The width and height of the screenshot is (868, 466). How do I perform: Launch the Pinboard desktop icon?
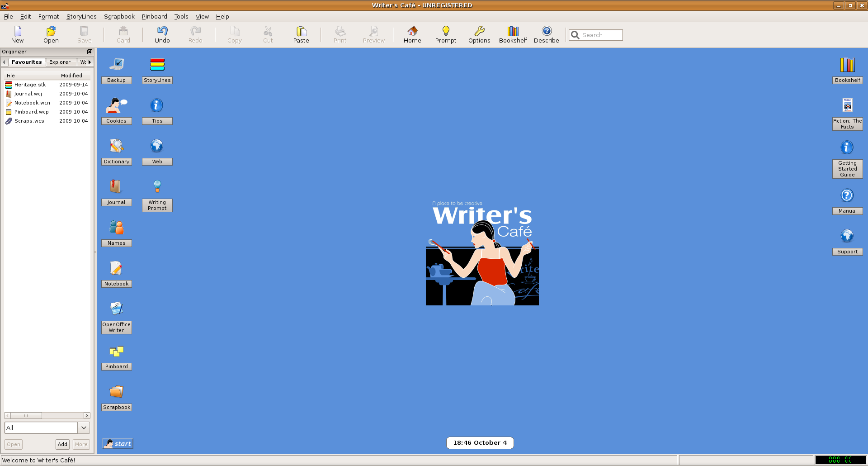click(116, 351)
